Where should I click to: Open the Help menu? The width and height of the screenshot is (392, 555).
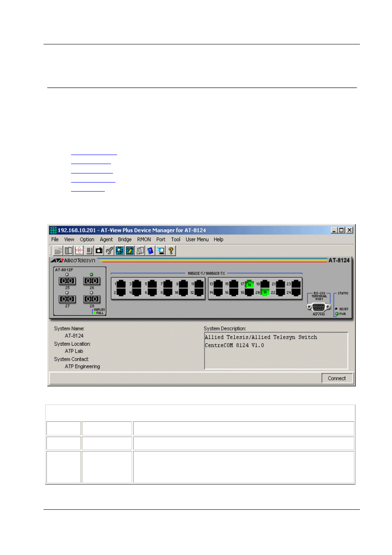219,239
